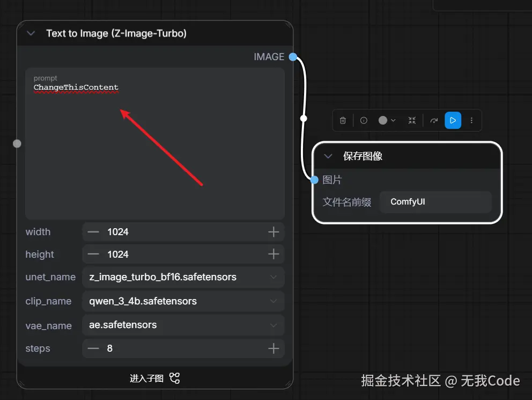Delete node with the trash icon
The image size is (532, 400).
[x=343, y=121]
